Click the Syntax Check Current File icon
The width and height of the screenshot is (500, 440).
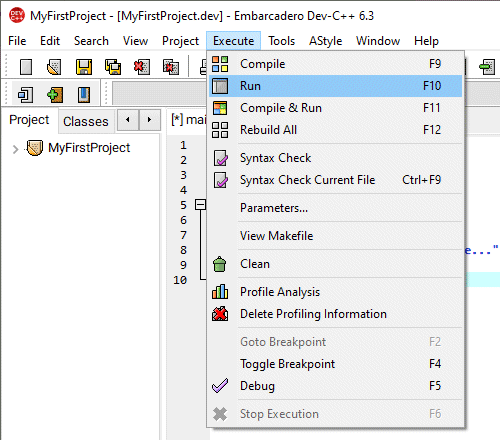(220, 180)
